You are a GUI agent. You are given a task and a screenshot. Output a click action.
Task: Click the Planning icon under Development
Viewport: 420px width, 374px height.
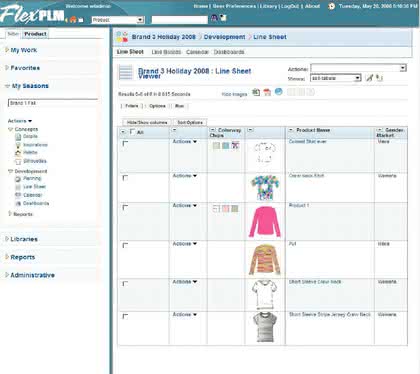click(x=18, y=179)
